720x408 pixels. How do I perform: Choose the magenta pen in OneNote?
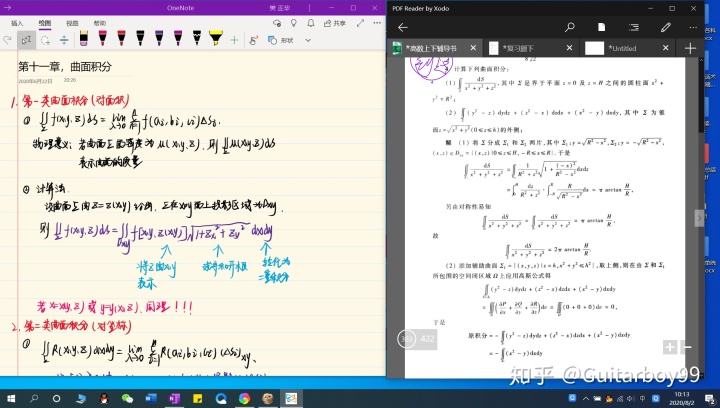click(178, 38)
